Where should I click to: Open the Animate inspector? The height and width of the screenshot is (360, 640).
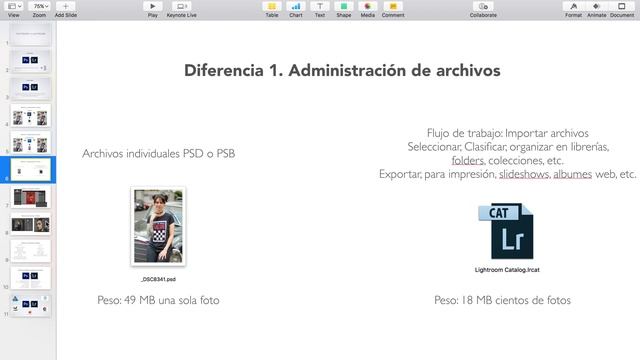(x=596, y=7)
